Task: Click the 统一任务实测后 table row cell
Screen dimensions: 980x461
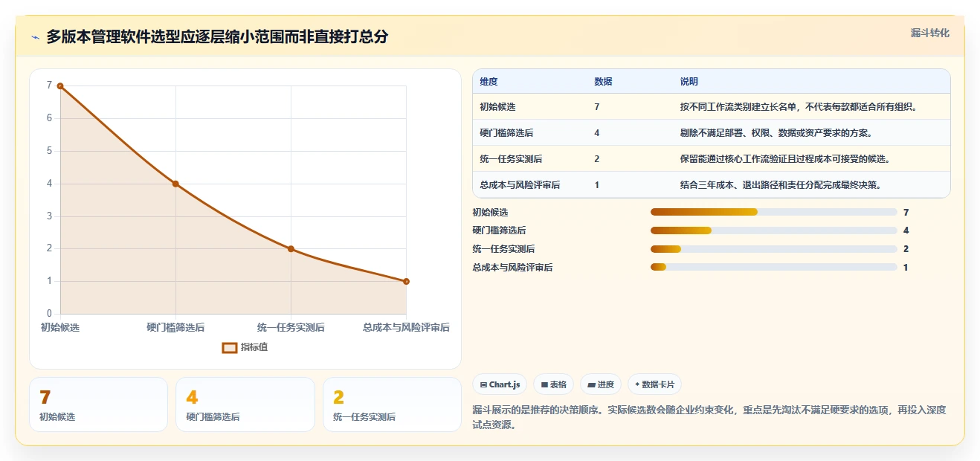Action: pos(512,159)
